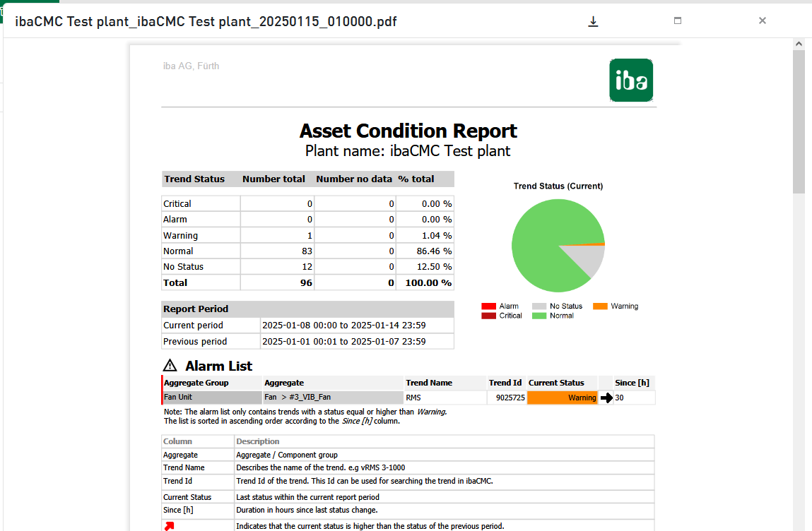Close the PDF preview dialog
The image size is (812, 531).
(x=763, y=21)
